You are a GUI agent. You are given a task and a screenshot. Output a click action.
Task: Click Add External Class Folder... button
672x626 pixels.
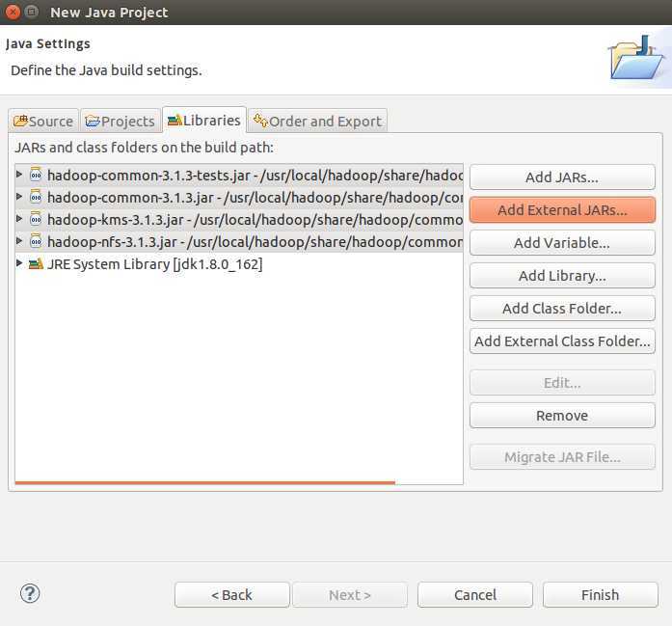pos(562,341)
